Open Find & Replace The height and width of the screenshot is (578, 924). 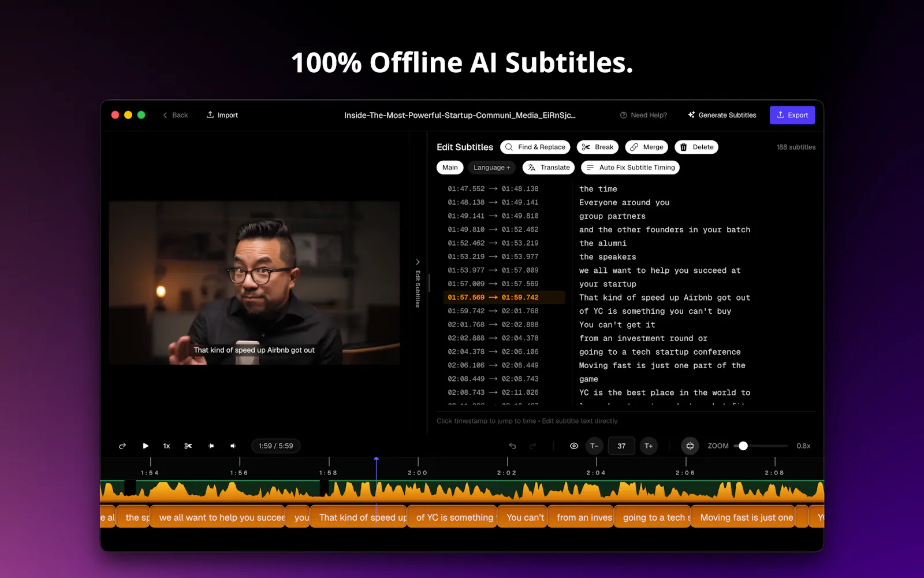pos(535,147)
